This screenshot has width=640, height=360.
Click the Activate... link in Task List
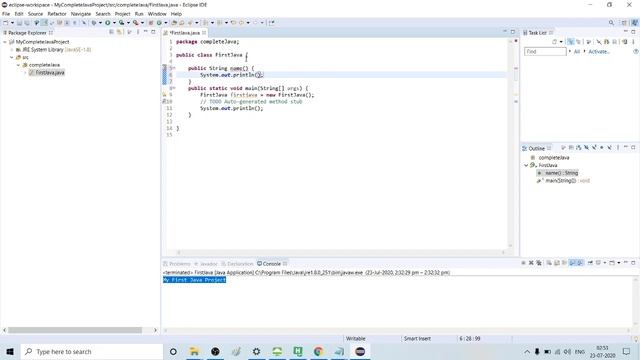599,52
